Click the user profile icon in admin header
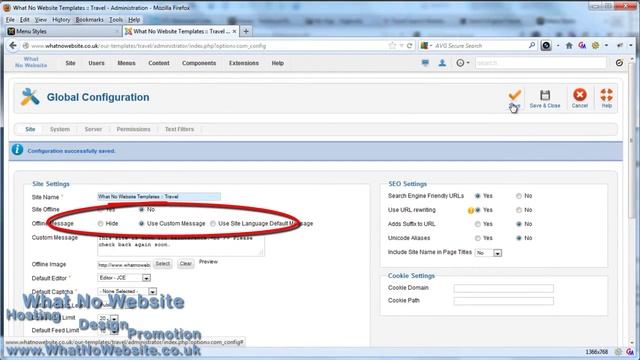This screenshot has height=360, width=640. [x=442, y=63]
